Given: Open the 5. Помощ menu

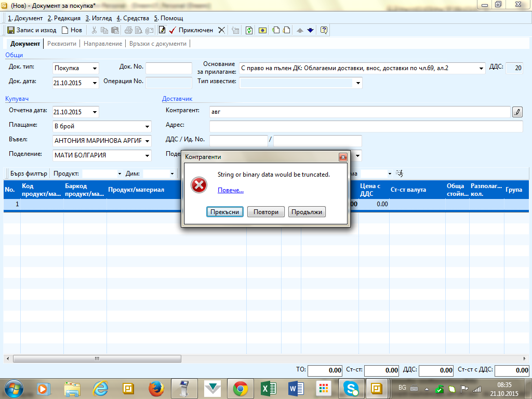Looking at the screenshot, I should tap(169, 18).
